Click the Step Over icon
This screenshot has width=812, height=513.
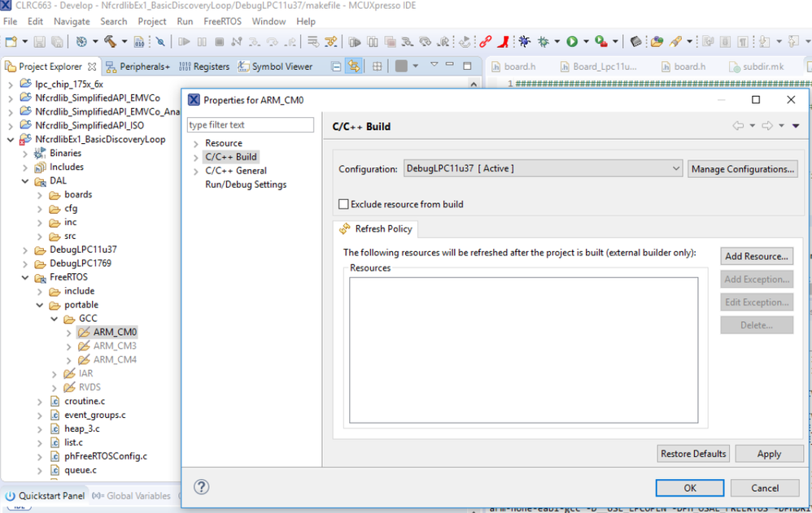(x=272, y=42)
